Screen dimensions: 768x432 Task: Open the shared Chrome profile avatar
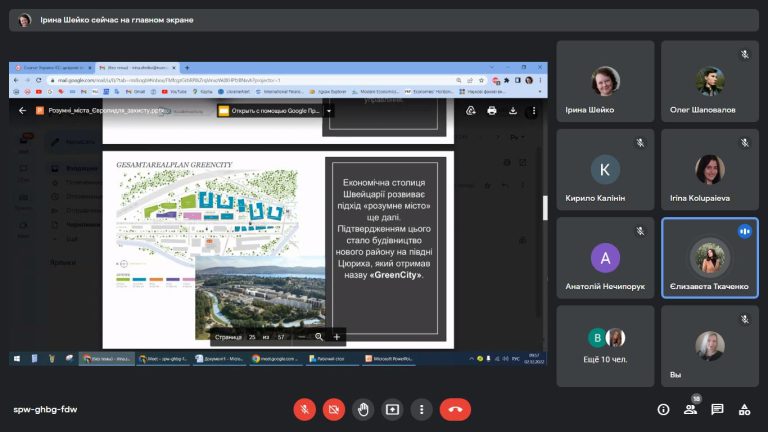[x=529, y=80]
